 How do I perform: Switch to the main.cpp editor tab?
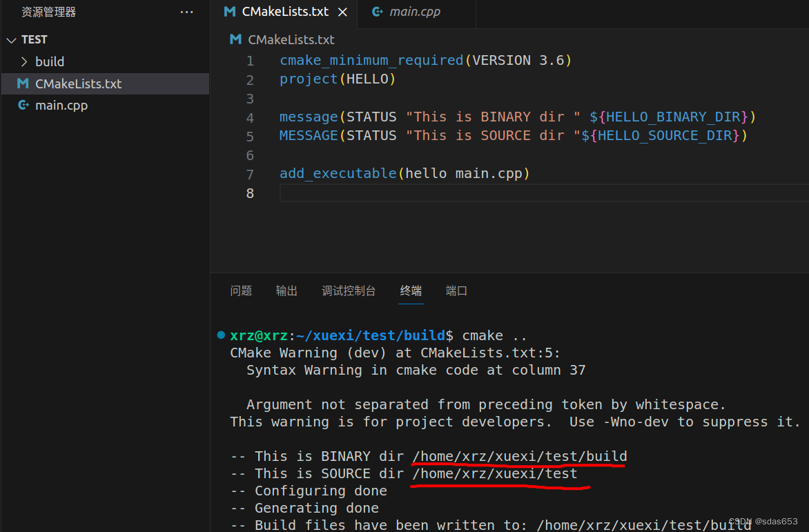click(x=416, y=12)
